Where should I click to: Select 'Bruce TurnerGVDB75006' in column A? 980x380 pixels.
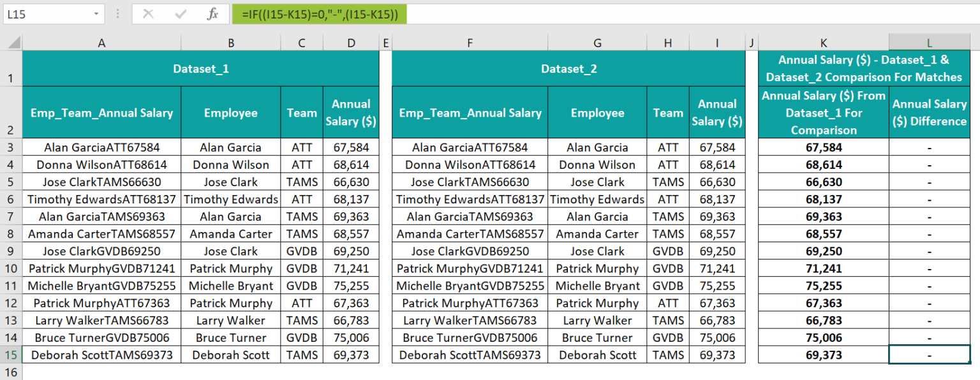point(101,338)
